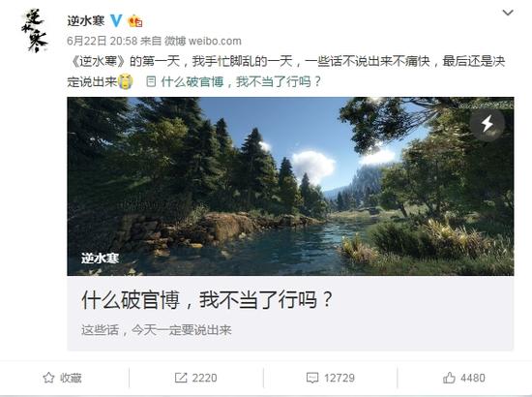Open the 逆水寒 account avatar
The width and height of the screenshot is (532, 397).
(34, 31)
